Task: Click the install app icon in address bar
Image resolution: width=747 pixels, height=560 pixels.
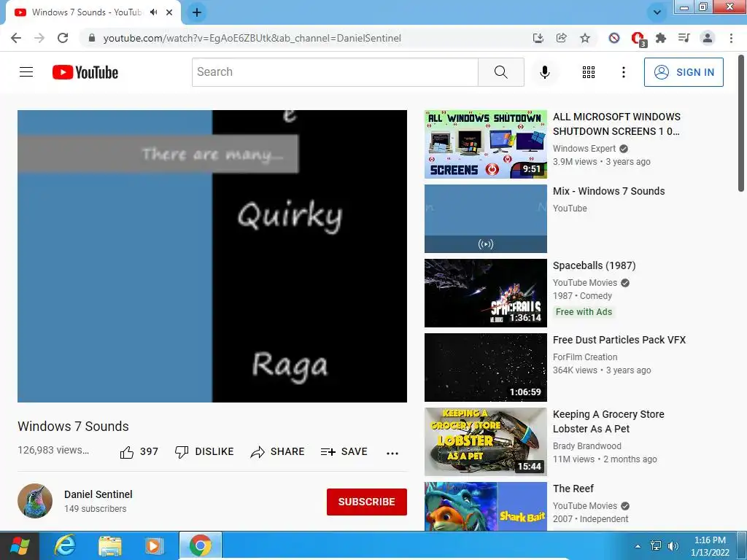Action: [x=538, y=38]
